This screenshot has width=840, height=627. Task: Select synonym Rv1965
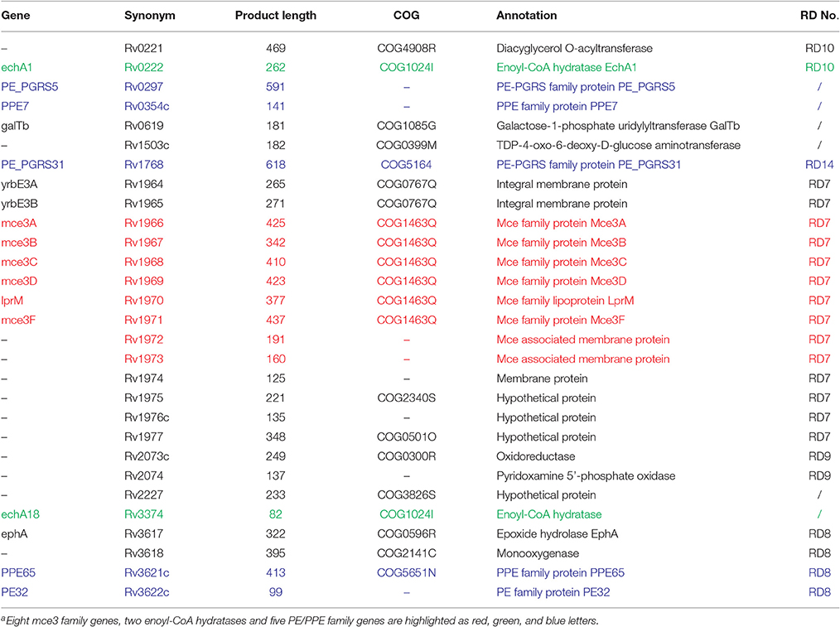coord(143,204)
